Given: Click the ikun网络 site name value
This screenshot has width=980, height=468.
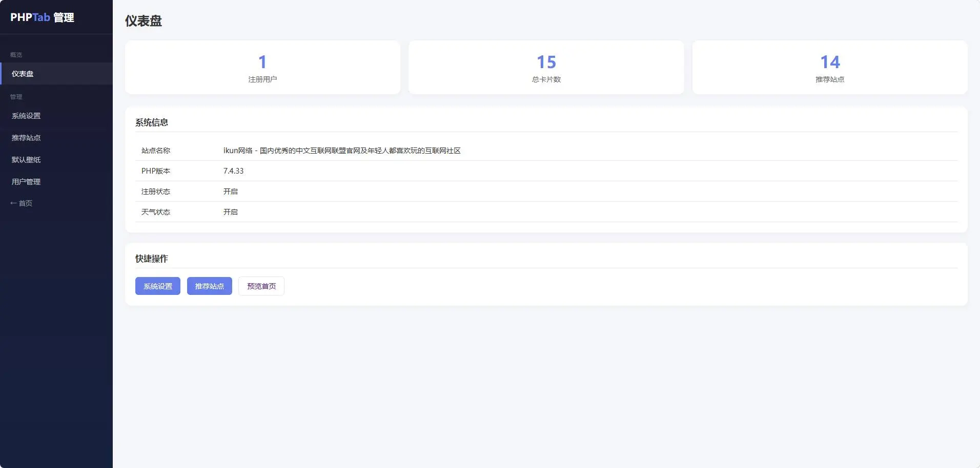Looking at the screenshot, I should click(x=342, y=151).
